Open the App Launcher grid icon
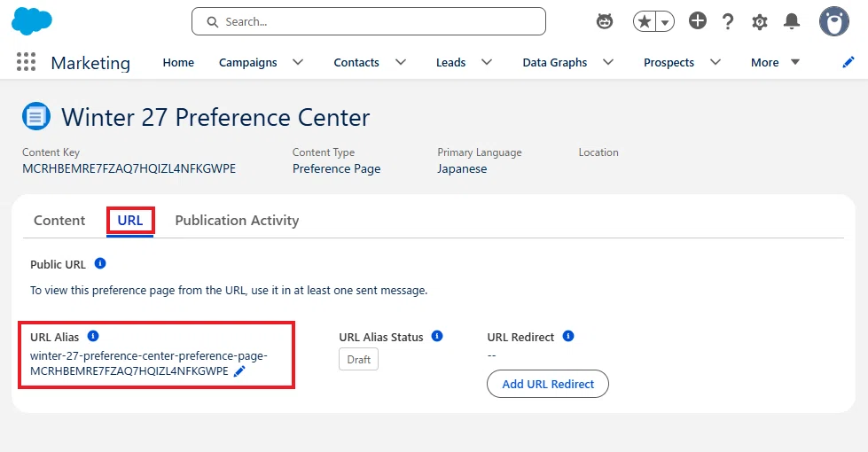 [26, 62]
